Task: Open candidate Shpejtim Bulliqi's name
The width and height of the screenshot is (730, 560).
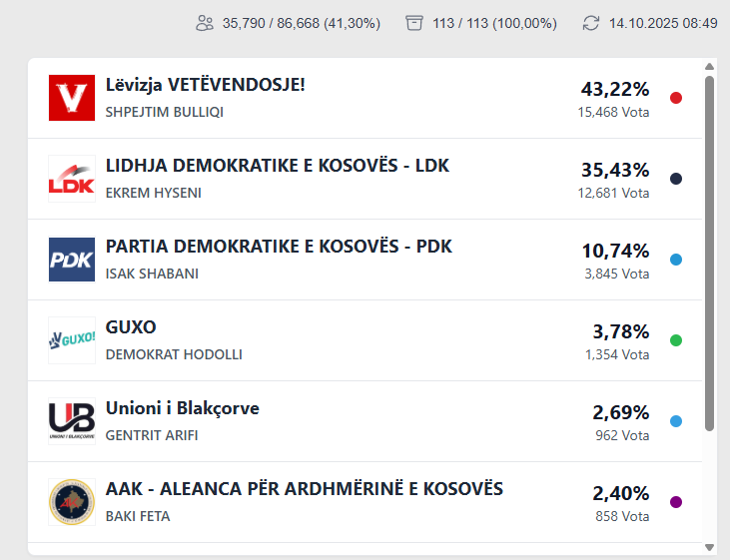Action: [x=165, y=112]
